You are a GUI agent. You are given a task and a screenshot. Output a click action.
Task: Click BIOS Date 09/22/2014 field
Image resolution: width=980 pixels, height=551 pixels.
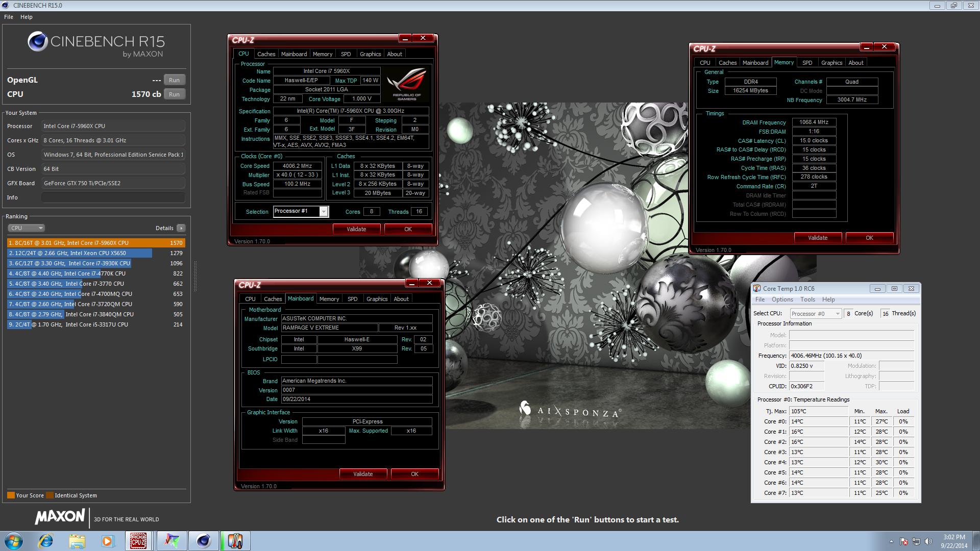point(357,399)
